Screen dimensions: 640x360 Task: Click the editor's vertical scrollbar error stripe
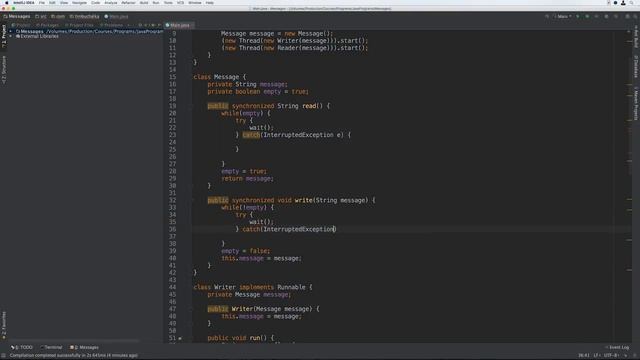coord(629,186)
